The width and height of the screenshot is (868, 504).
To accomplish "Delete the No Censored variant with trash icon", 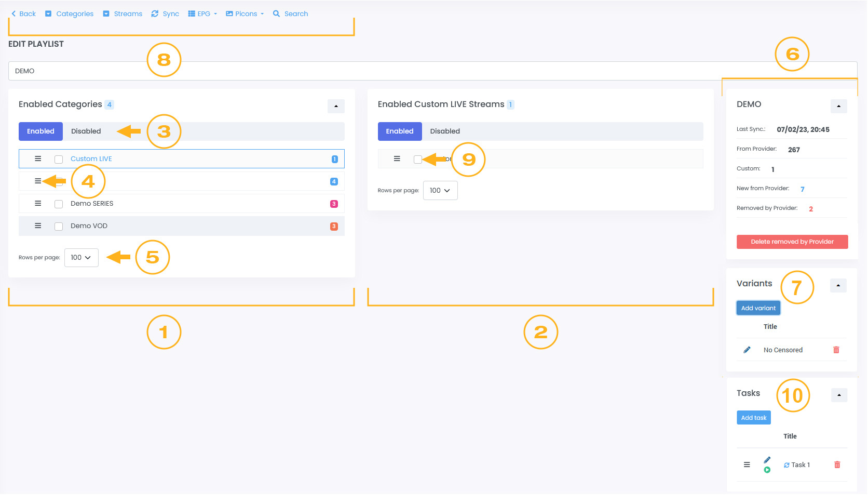I will coord(836,350).
